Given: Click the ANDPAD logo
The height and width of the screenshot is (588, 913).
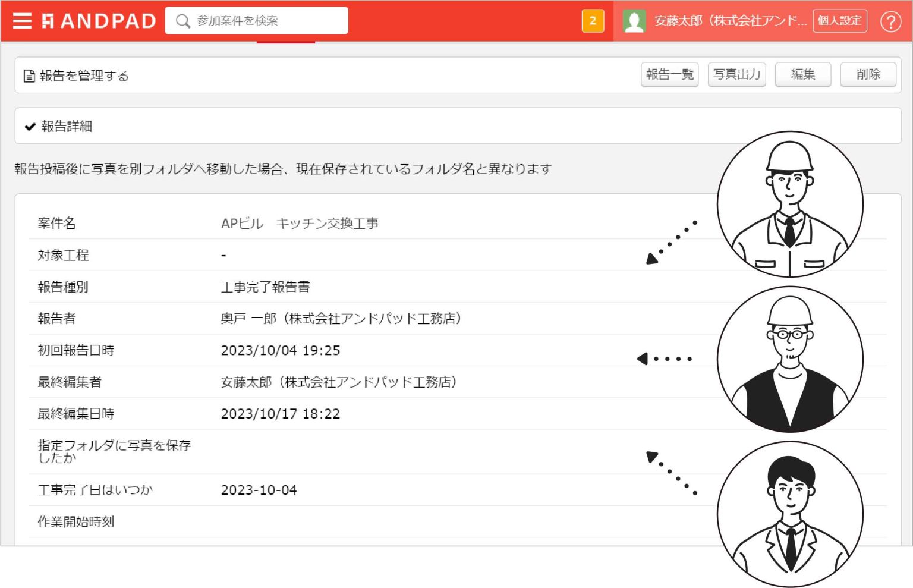Looking at the screenshot, I should [98, 20].
